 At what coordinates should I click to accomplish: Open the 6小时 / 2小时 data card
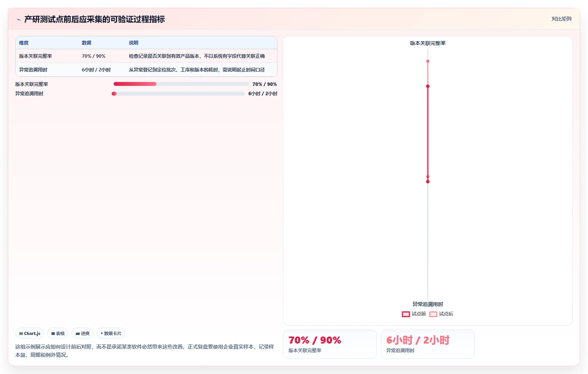[x=428, y=344]
